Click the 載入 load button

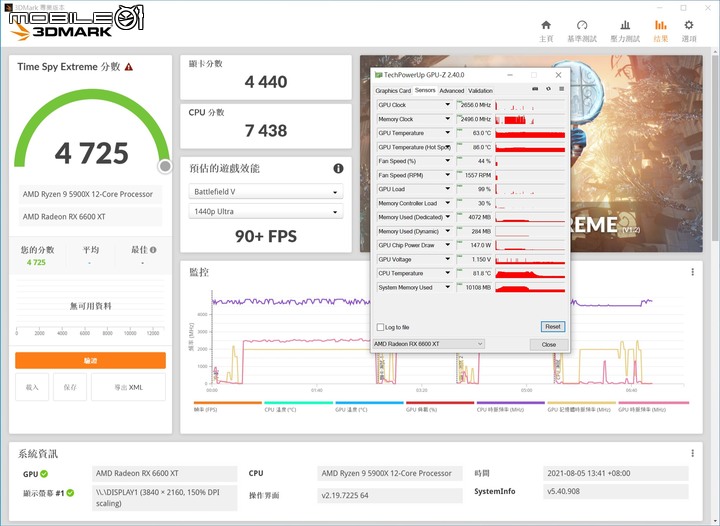pyautogui.click(x=32, y=387)
